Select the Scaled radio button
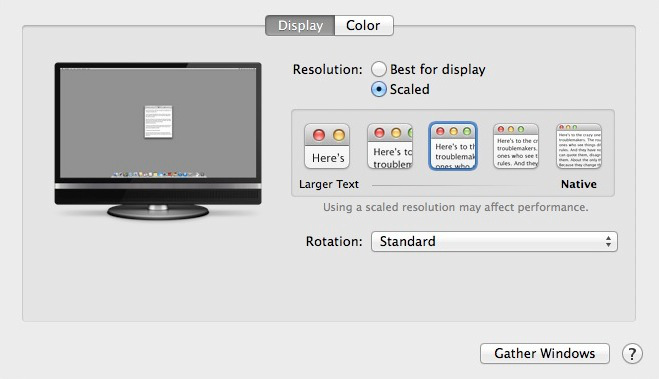This screenshot has height=379, width=659. click(379, 89)
